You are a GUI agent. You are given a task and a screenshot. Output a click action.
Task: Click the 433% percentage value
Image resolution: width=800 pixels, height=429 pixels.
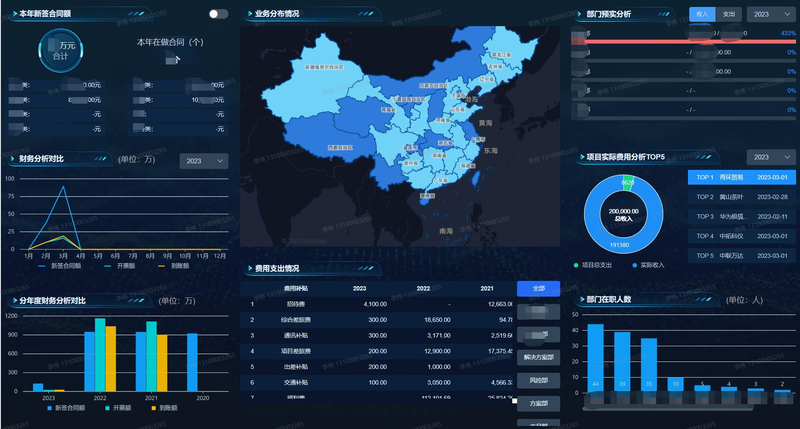coord(788,33)
